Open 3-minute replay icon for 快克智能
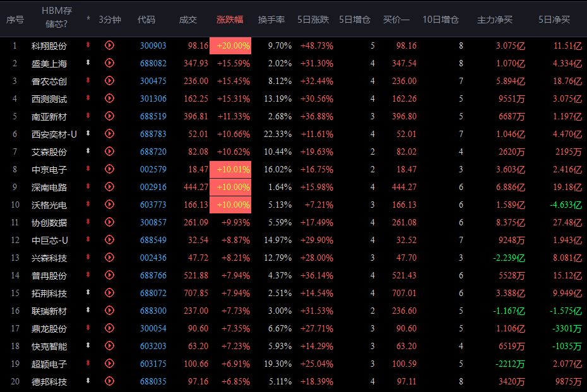The image size is (587, 392). tap(109, 346)
